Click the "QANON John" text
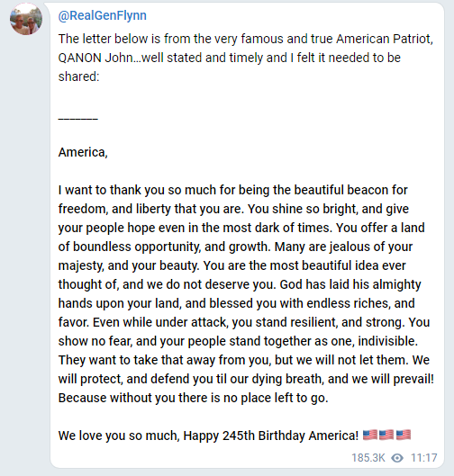 tap(95, 58)
